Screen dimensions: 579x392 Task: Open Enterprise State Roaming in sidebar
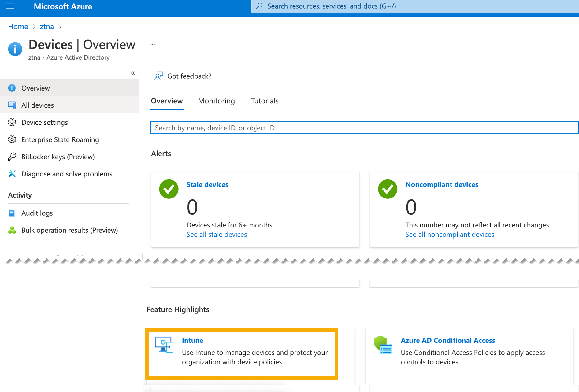pyautogui.click(x=60, y=139)
